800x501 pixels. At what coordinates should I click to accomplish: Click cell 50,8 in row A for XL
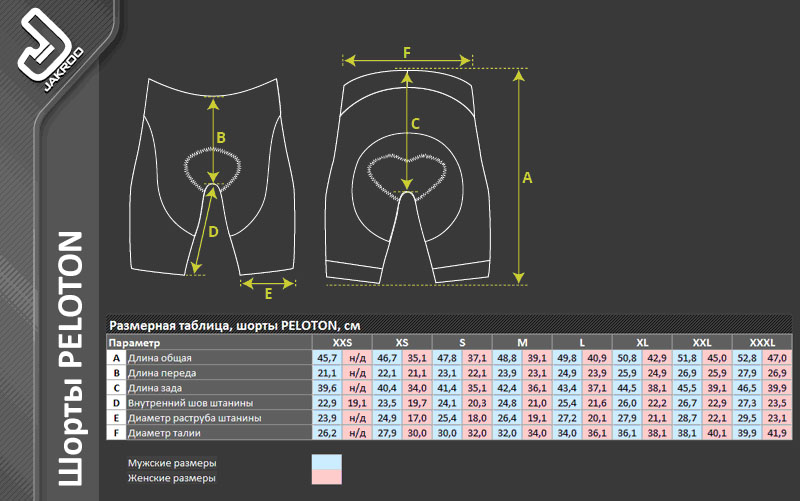pyautogui.click(x=627, y=358)
